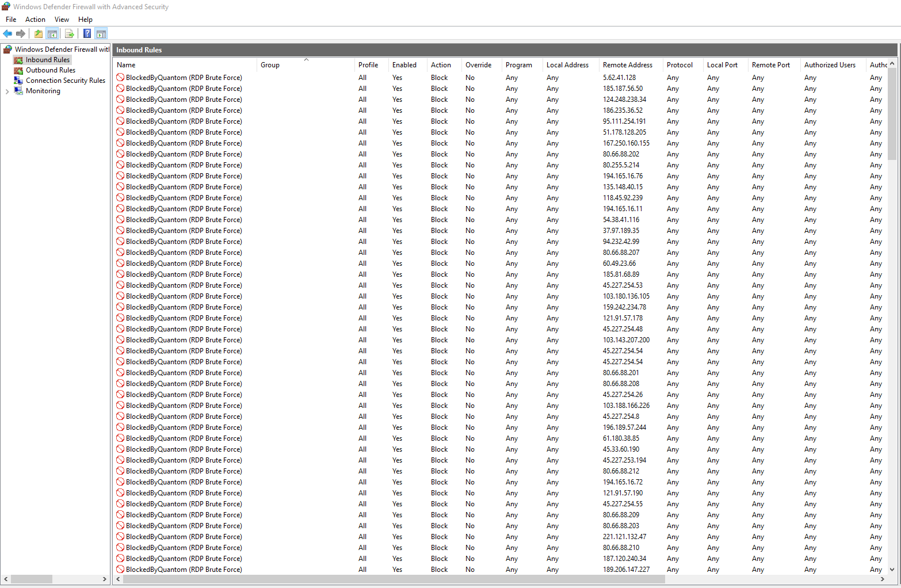The image size is (901, 588).
Task: Select Windows Defender Firewall root tree node
Action: click(x=62, y=49)
